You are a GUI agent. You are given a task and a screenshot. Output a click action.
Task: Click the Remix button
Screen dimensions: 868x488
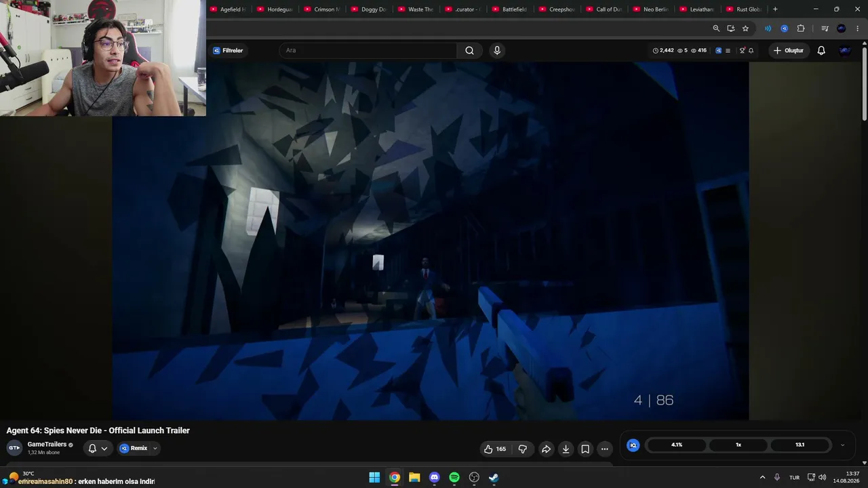point(134,448)
